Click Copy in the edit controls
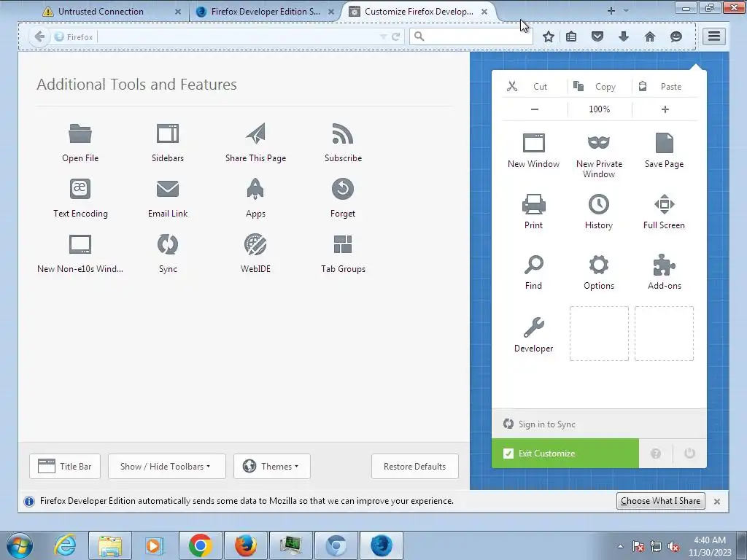The width and height of the screenshot is (747, 560). tap(600, 87)
